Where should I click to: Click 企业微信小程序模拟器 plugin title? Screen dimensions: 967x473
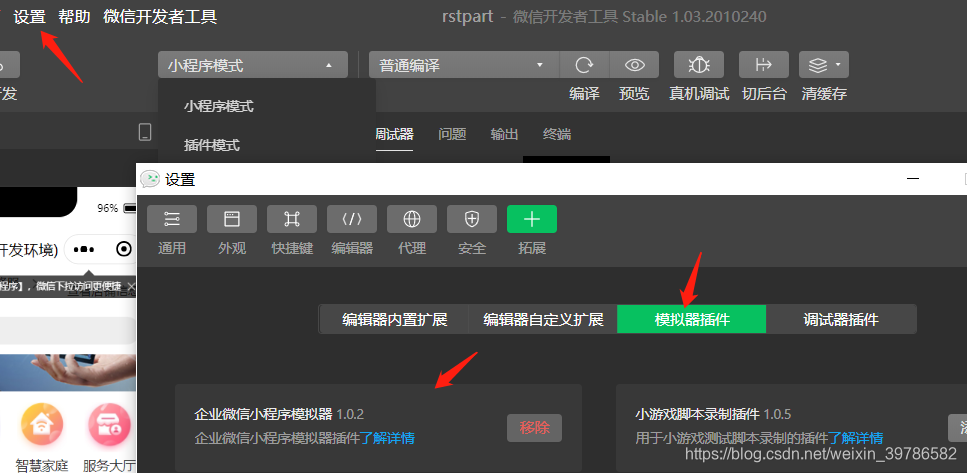pos(263,414)
